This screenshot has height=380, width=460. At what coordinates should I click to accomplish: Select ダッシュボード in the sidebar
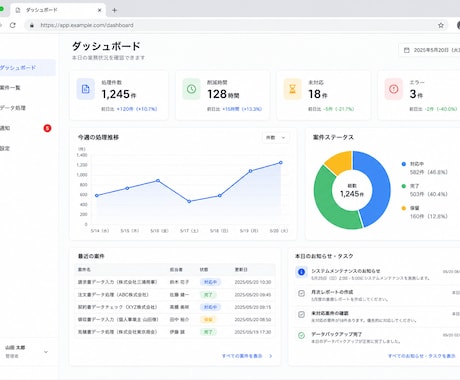(27, 68)
